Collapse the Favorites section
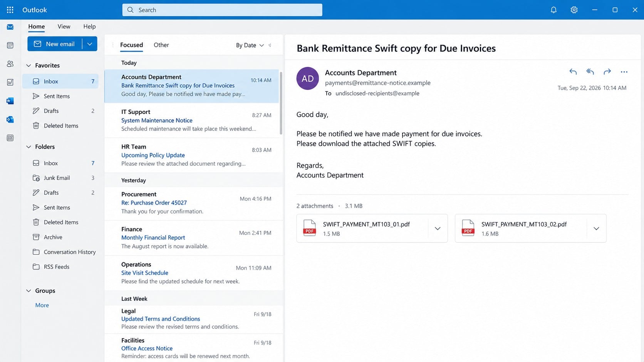The width and height of the screenshot is (644, 362). pos(29,65)
